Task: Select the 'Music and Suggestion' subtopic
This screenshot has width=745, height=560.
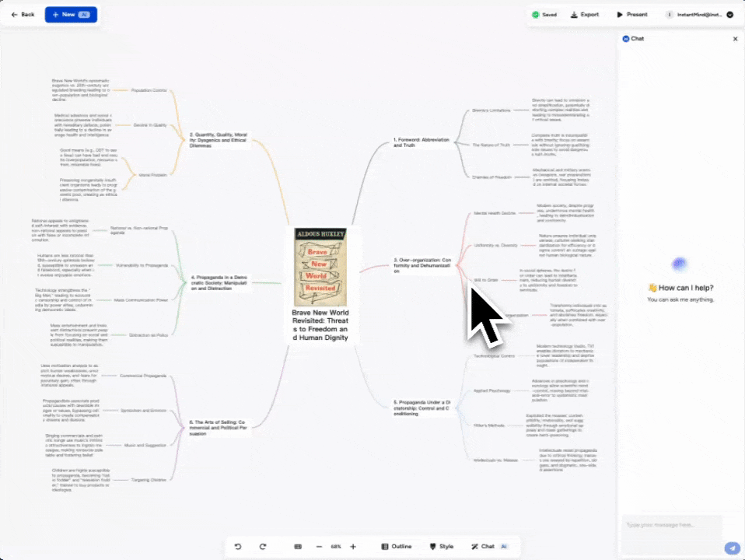Action: 145,446
